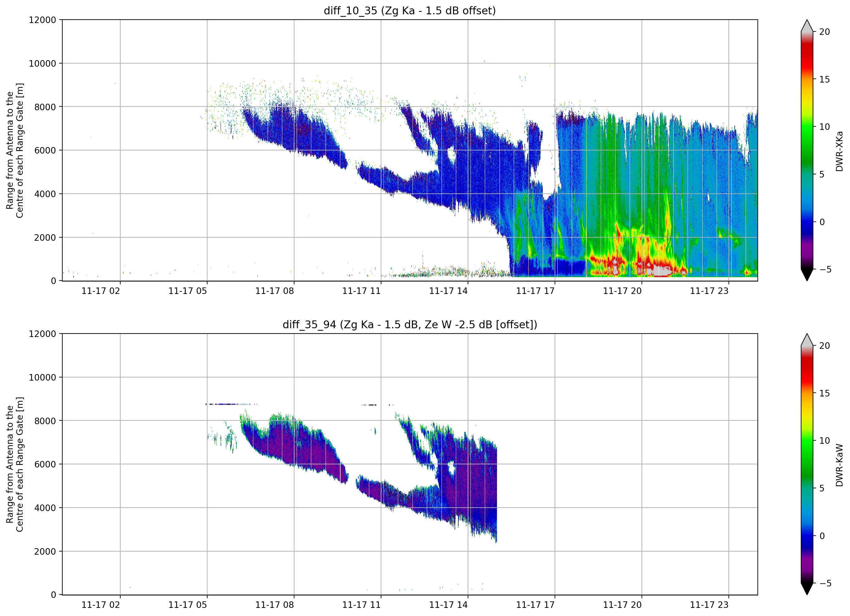Click the 8000 y-tick on the bottom plot
This screenshot has width=850, height=616.
(x=45, y=421)
